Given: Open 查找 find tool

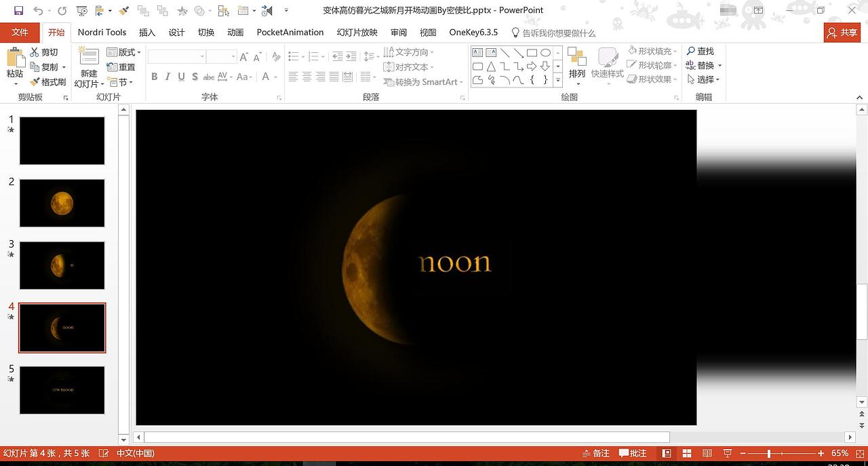Looking at the screenshot, I should pyautogui.click(x=700, y=51).
